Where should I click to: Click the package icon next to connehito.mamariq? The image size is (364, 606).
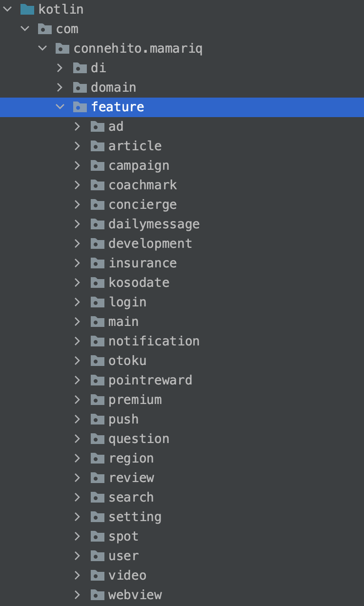coord(63,48)
